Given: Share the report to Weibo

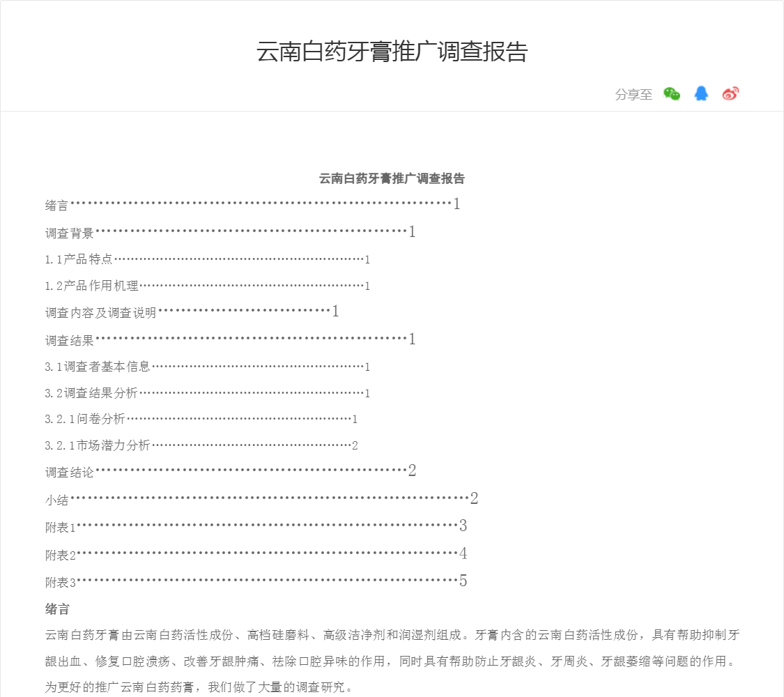Looking at the screenshot, I should (730, 93).
